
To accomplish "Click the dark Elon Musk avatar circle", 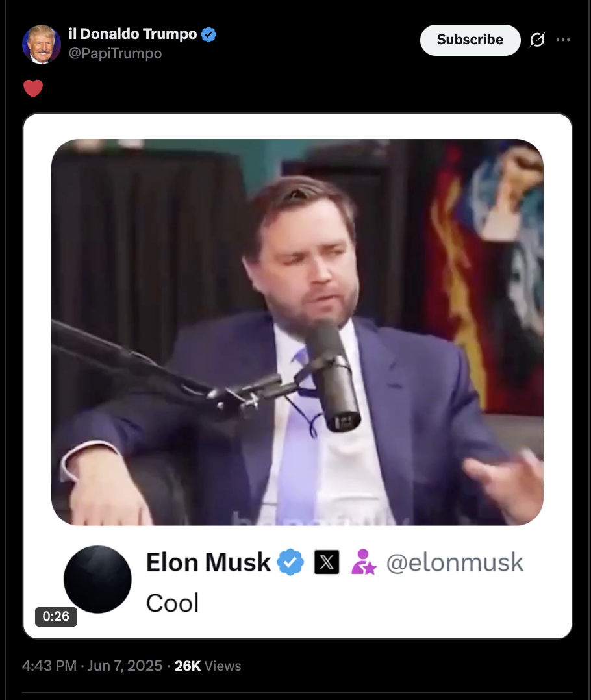I will (98, 579).
